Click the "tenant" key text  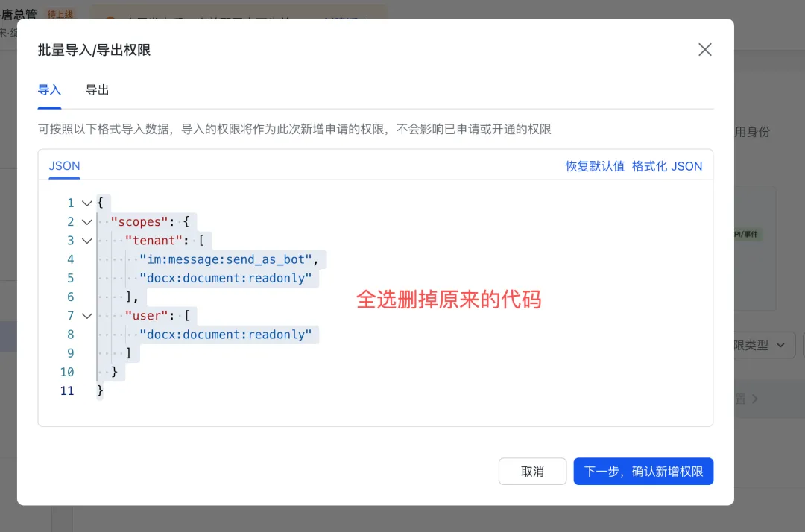(154, 241)
